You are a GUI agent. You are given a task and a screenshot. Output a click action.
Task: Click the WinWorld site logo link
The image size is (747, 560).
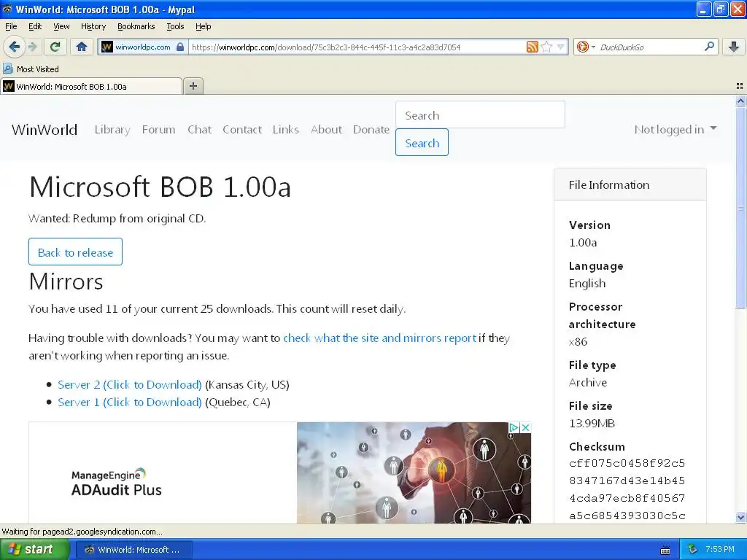pos(44,130)
